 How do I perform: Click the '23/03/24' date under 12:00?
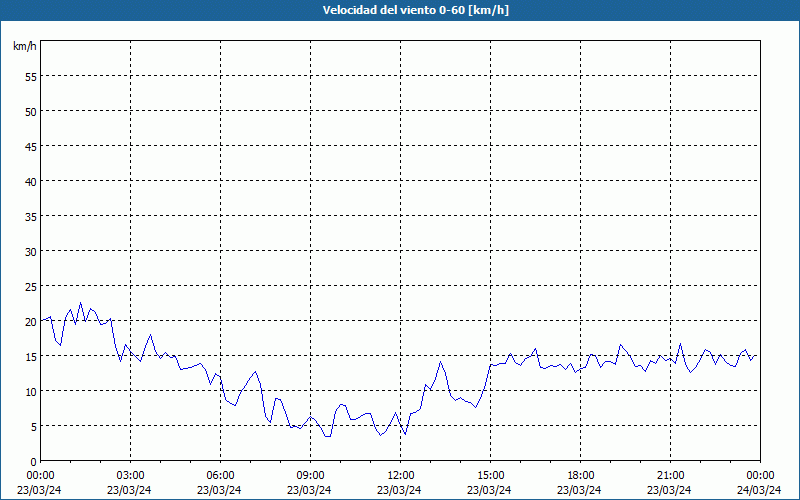[x=399, y=490]
